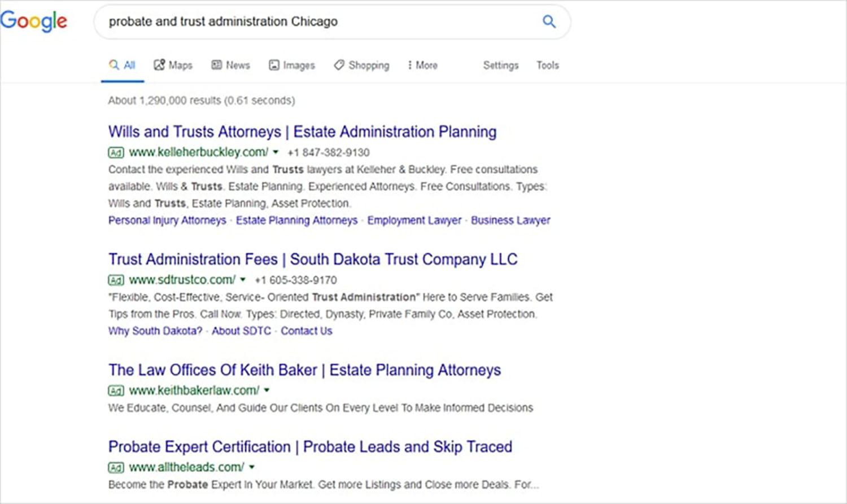Click the Ad label next to kelleherbuckley.com
This screenshot has width=847, height=504.
[x=115, y=152]
